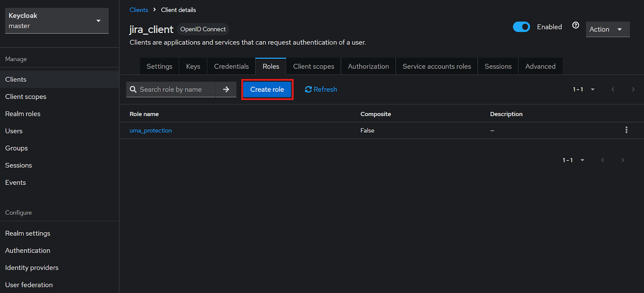
Task: Click the Description column header
Action: [x=506, y=114]
